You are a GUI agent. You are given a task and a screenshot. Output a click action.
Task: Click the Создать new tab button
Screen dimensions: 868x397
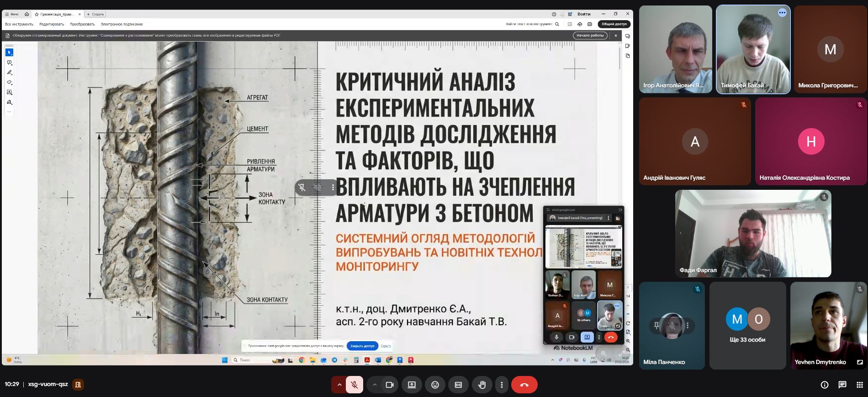click(95, 14)
